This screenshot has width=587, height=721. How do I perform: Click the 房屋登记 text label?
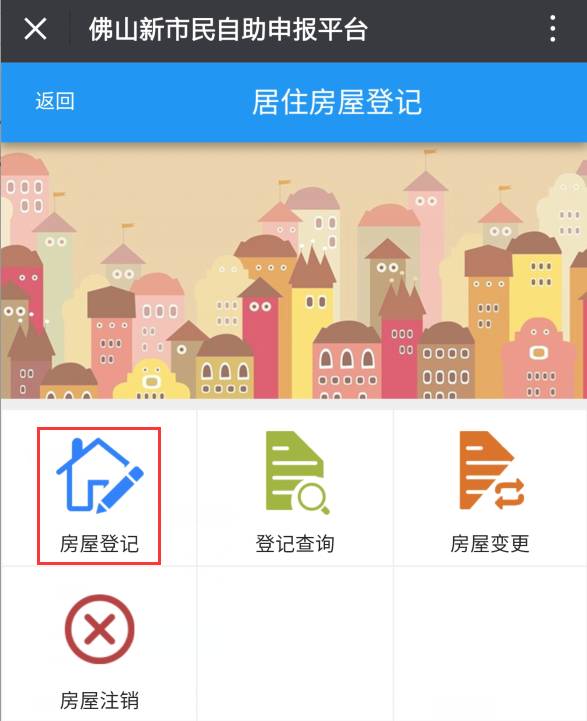tap(99, 544)
